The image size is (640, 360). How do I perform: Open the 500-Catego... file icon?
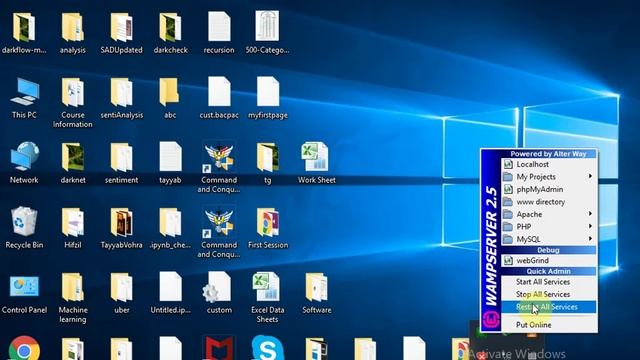pyautogui.click(x=267, y=26)
